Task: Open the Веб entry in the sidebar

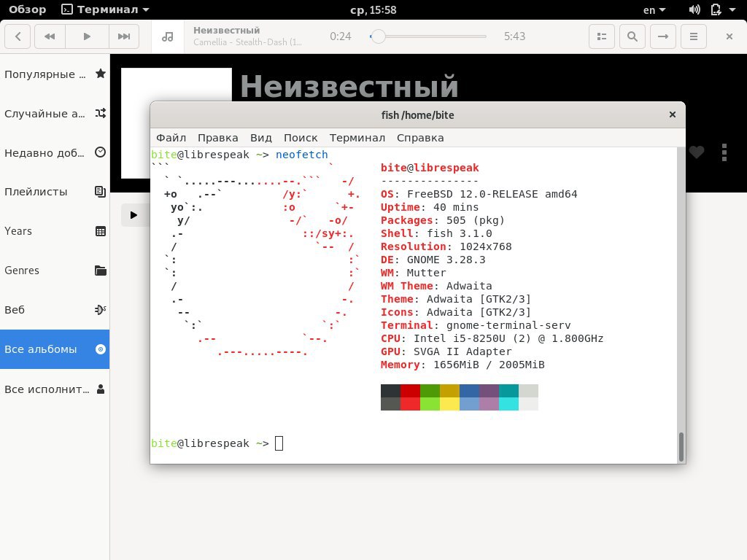Action: [x=55, y=309]
